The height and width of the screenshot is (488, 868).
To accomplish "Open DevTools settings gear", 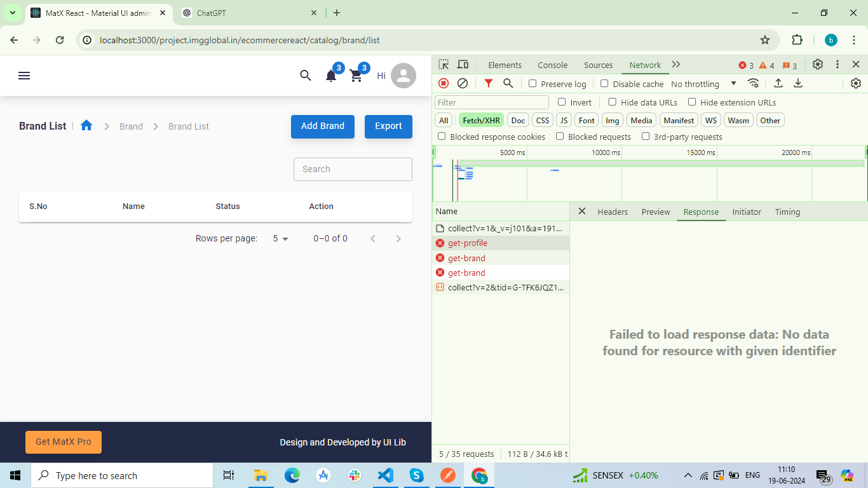I will [818, 65].
